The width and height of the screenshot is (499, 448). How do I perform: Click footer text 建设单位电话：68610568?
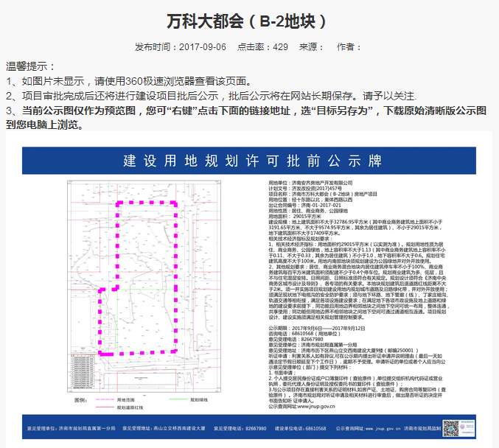301,428
